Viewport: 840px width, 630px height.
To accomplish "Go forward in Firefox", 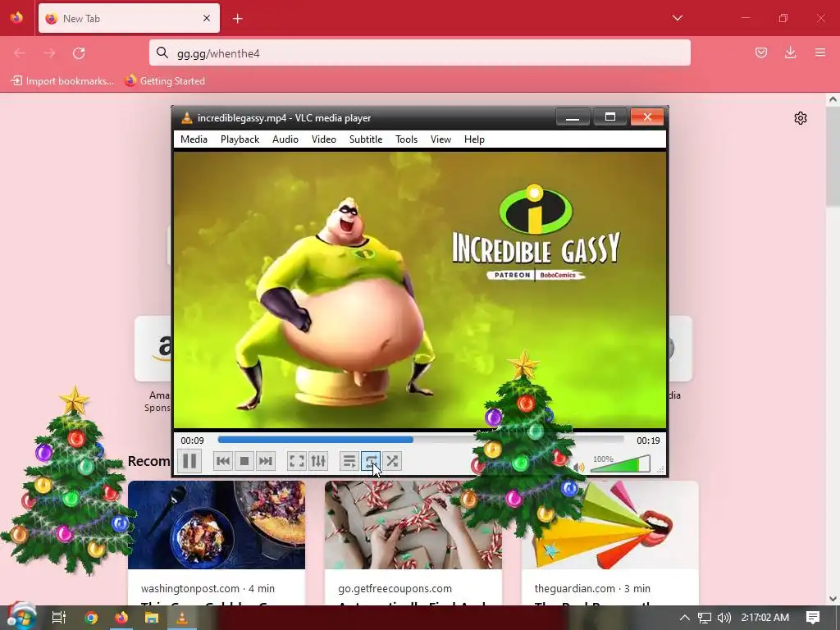I will coord(49,53).
